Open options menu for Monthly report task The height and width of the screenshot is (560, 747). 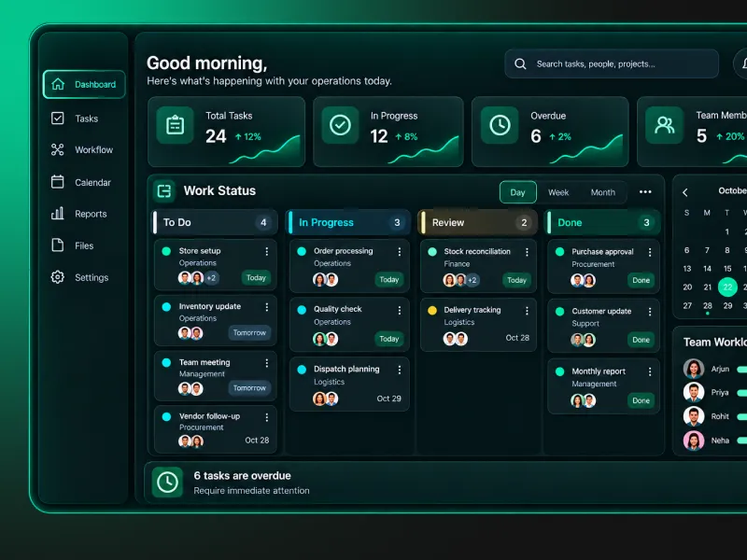point(650,371)
